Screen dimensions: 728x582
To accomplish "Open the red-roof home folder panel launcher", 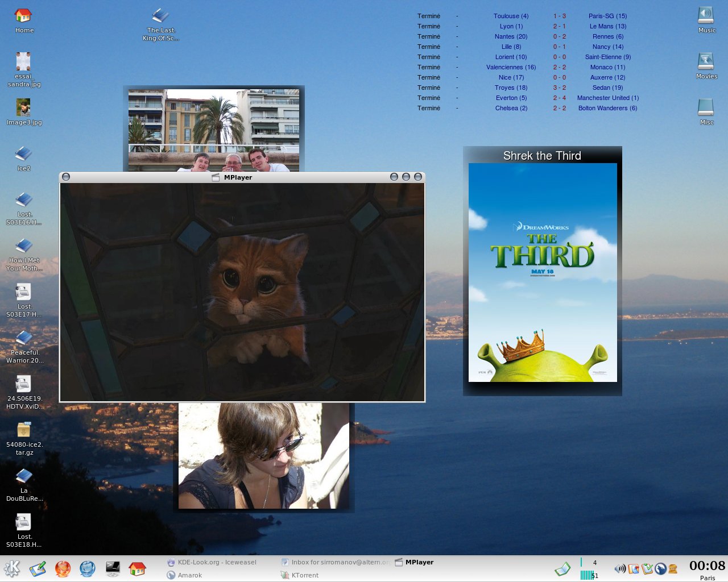I will (x=137, y=568).
